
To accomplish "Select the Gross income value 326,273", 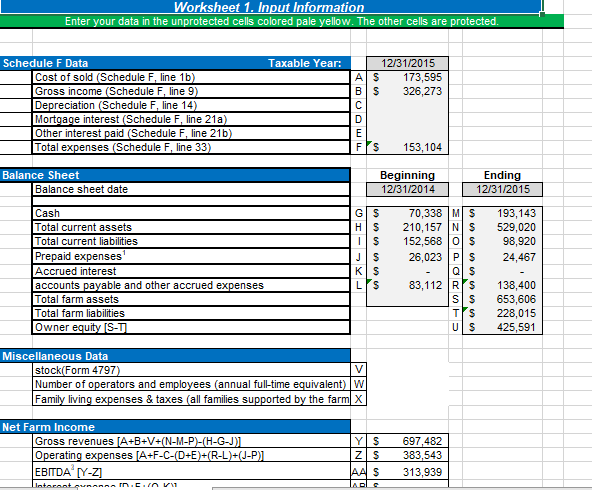I will pyautogui.click(x=407, y=91).
